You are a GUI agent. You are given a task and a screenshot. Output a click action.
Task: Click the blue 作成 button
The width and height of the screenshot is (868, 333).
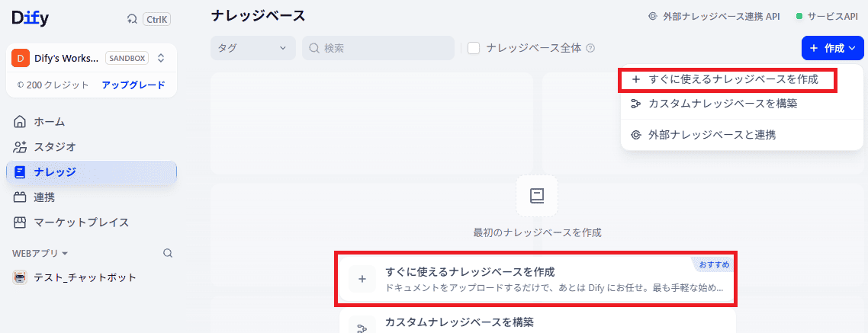tap(832, 48)
